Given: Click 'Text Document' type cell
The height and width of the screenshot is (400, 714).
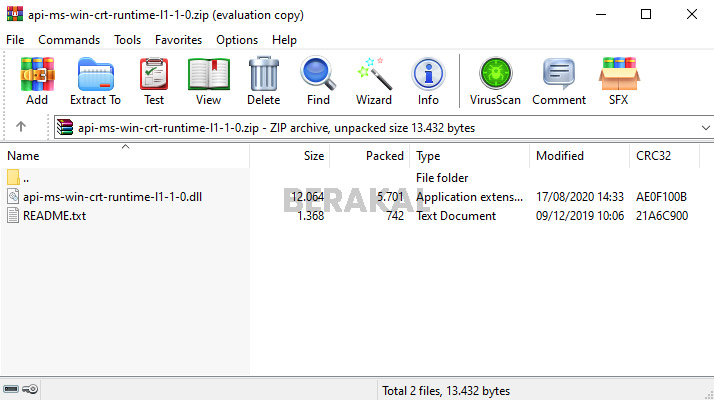Looking at the screenshot, I should (456, 216).
